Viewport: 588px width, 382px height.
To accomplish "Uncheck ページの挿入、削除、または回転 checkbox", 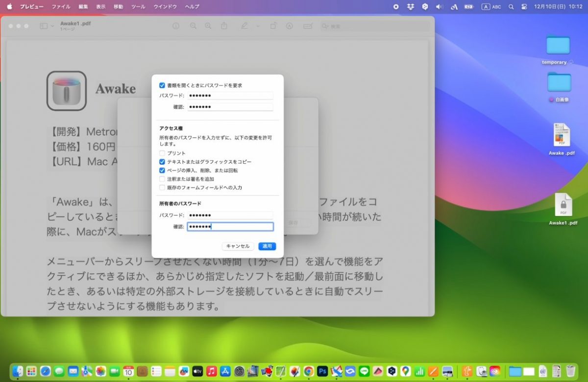I will pos(162,170).
